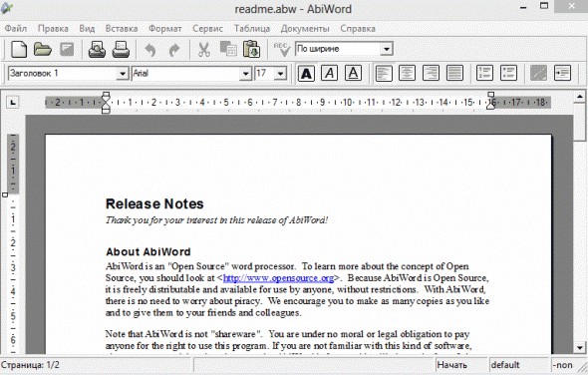
Task: Open the Формат menu
Action: click(x=165, y=29)
